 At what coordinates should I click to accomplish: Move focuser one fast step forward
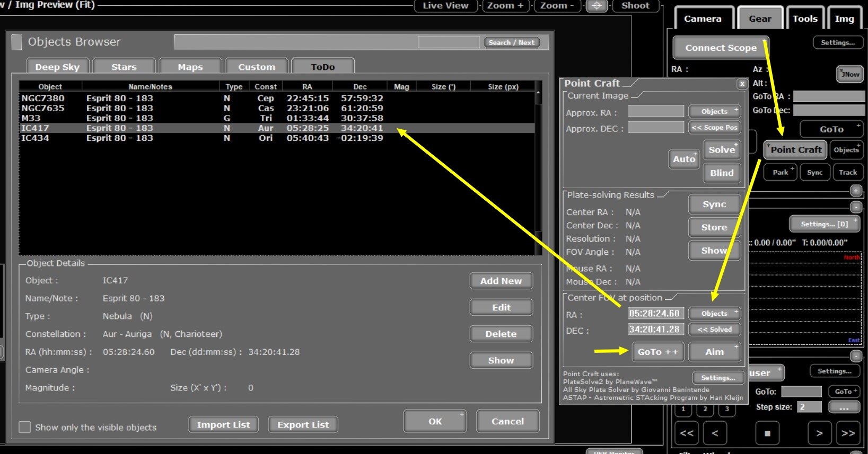point(848,433)
